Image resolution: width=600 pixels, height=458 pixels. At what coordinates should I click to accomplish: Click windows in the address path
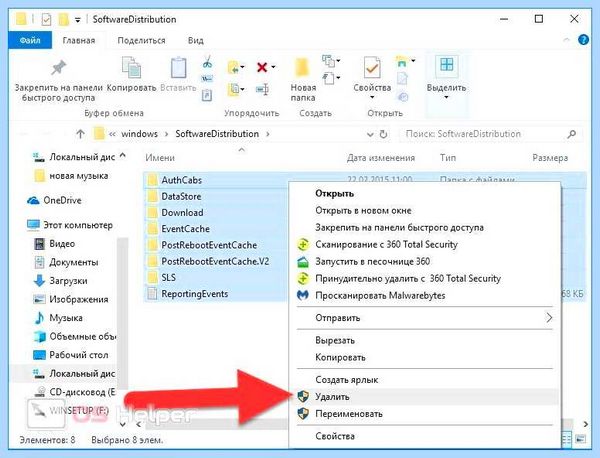click(139, 134)
